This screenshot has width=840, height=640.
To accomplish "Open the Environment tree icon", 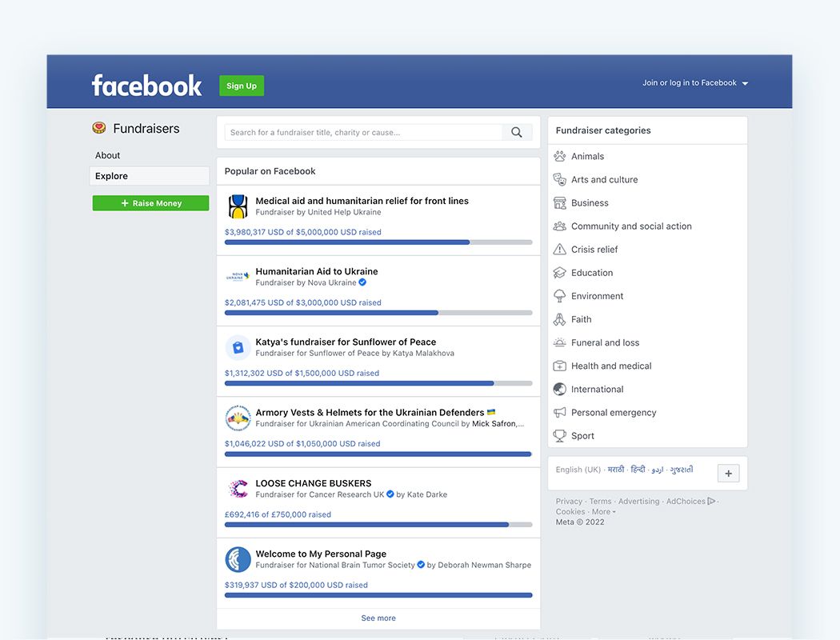I will pyautogui.click(x=560, y=296).
